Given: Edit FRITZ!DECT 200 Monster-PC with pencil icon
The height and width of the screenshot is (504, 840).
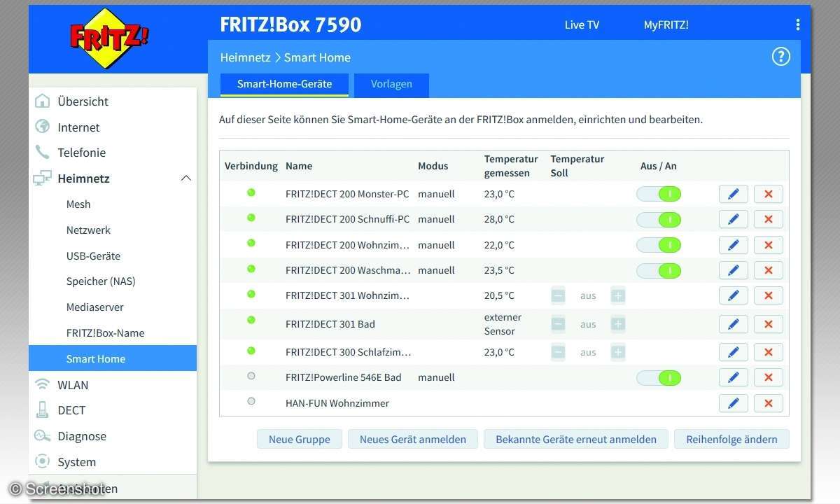Looking at the screenshot, I should tap(733, 194).
